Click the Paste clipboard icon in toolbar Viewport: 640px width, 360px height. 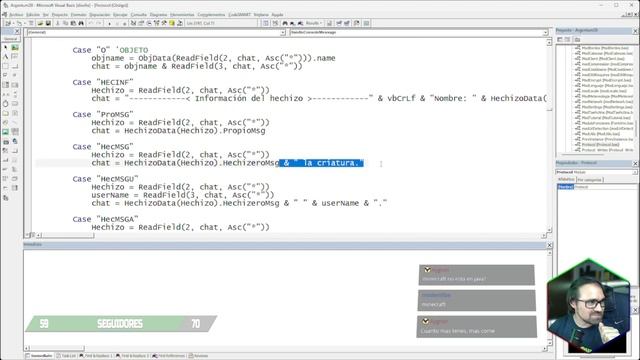point(73,23)
